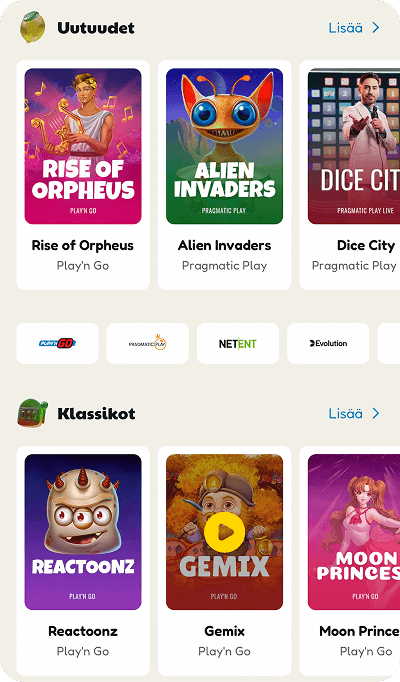Click the slot machine icon beside Klassikot
400x682 pixels.
33,413
